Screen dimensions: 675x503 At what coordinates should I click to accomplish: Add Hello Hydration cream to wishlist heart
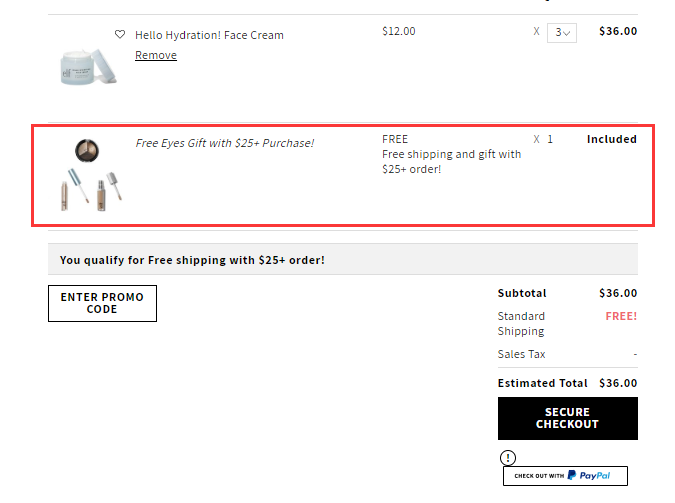[x=120, y=34]
